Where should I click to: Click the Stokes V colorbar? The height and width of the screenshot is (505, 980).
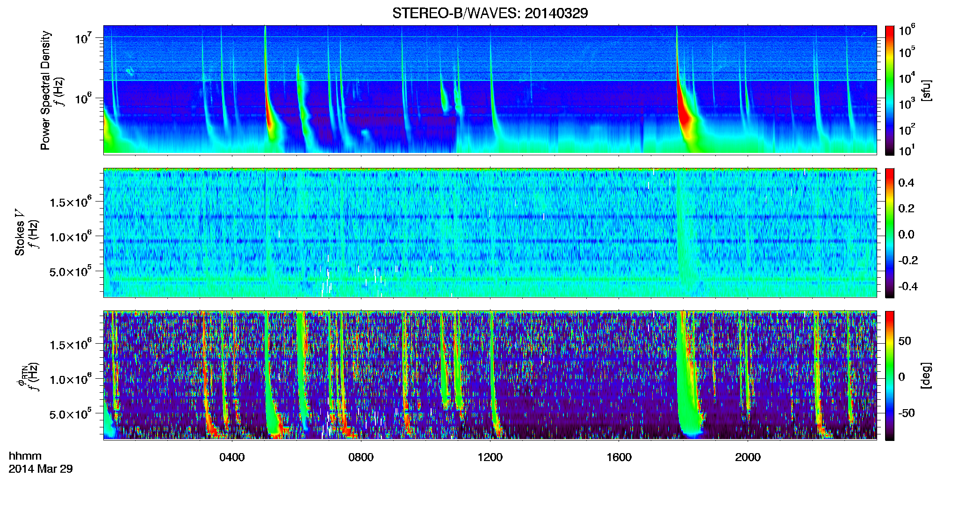pyautogui.click(x=890, y=233)
